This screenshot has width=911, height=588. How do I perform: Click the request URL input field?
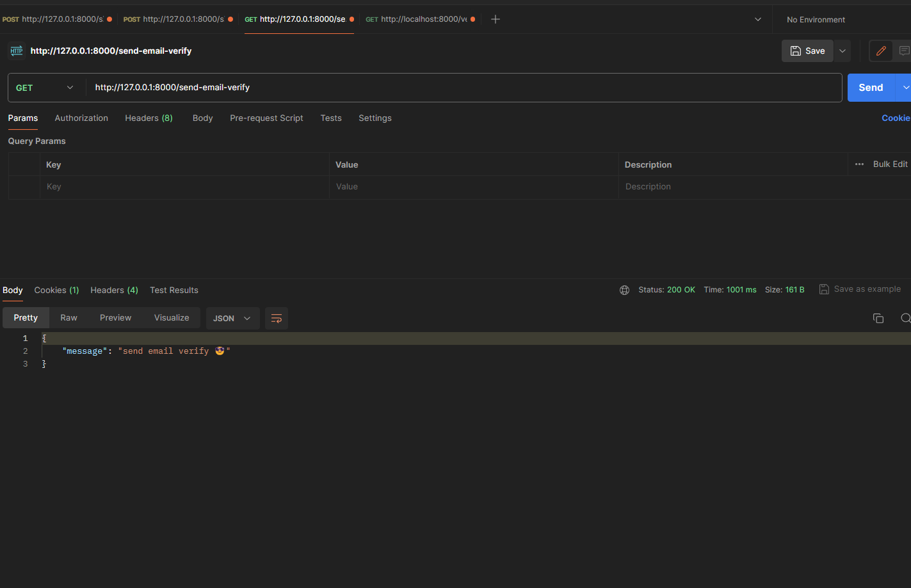pyautogui.click(x=464, y=88)
